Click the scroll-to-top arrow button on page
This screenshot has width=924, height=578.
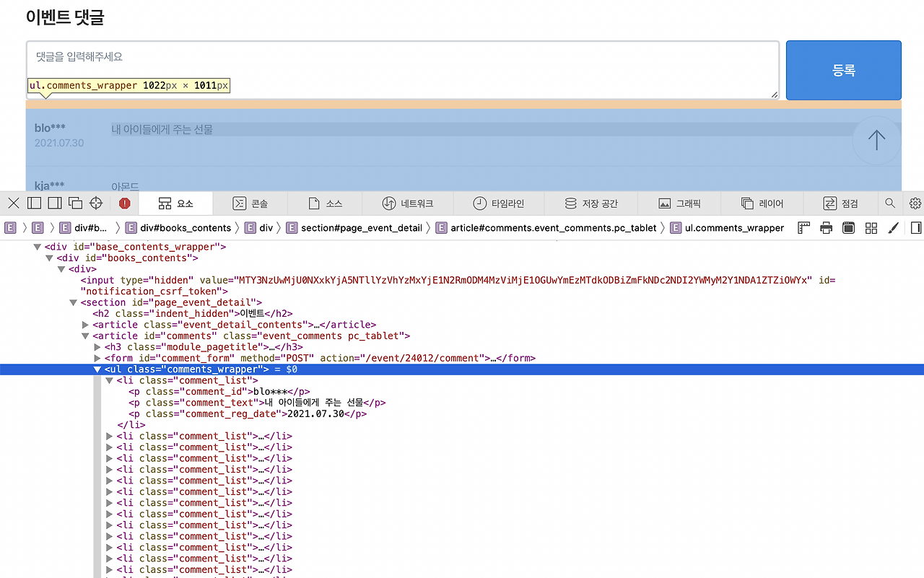pos(876,140)
